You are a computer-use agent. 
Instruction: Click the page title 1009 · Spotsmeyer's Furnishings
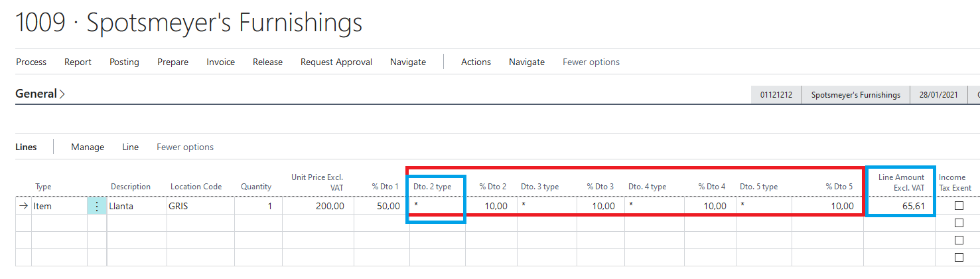(x=189, y=23)
